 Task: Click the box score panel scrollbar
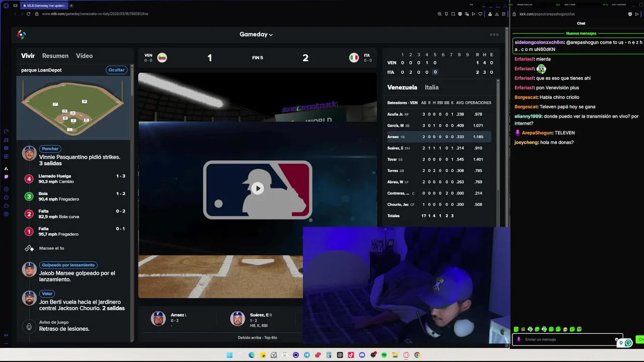(498, 136)
